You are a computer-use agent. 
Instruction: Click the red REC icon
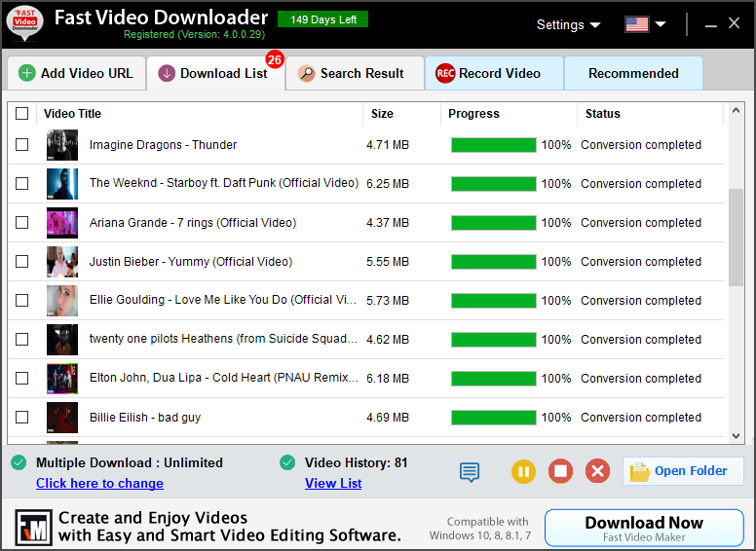tap(445, 73)
